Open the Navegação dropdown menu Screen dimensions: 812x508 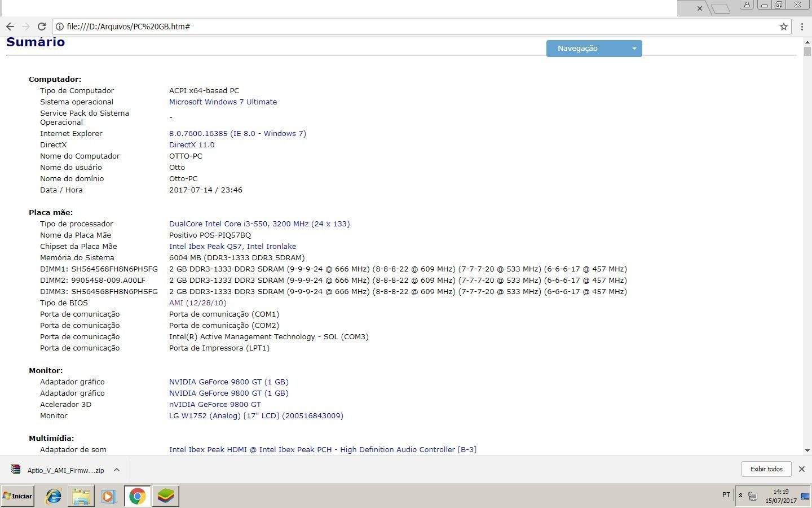point(594,49)
